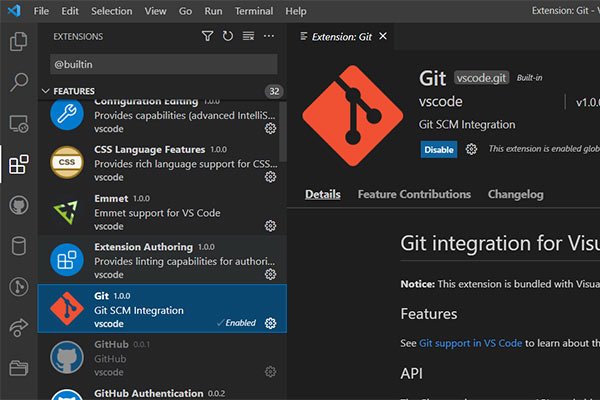This screenshot has height=400, width=600.
Task: Open the Explorer view in activity bar
Action: click(18, 41)
